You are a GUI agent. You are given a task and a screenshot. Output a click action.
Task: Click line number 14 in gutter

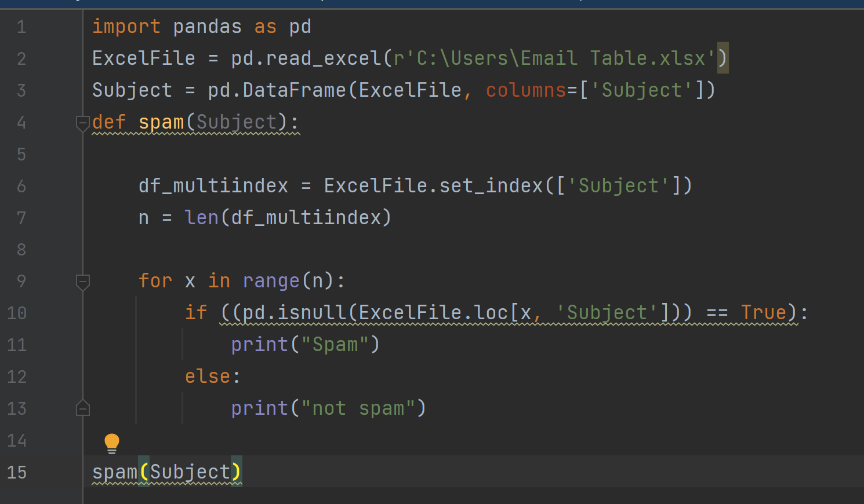click(x=17, y=441)
